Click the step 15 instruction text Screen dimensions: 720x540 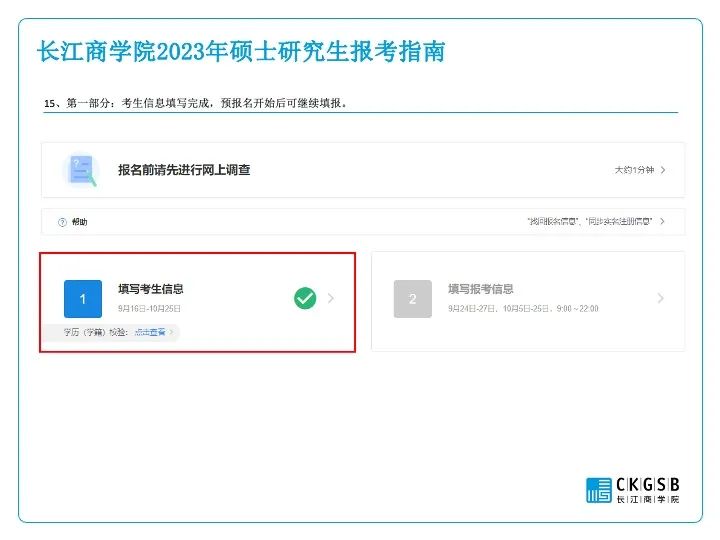[196, 103]
